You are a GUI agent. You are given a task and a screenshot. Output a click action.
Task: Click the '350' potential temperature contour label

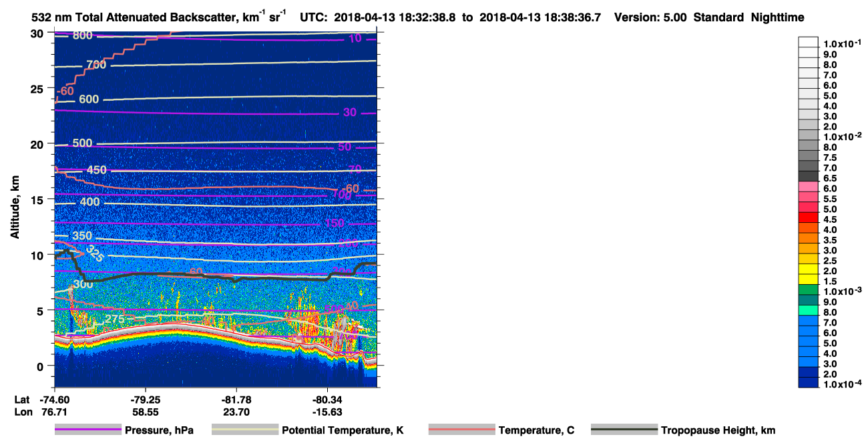point(83,236)
